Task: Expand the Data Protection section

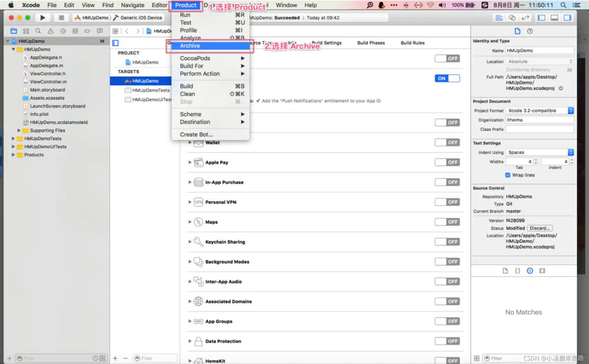Action: click(x=190, y=341)
